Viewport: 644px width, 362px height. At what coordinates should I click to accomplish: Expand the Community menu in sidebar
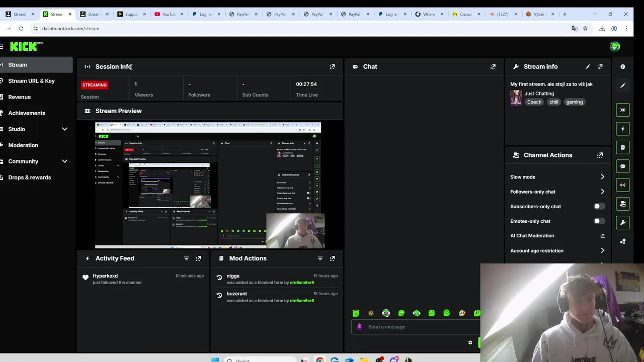[64, 161]
